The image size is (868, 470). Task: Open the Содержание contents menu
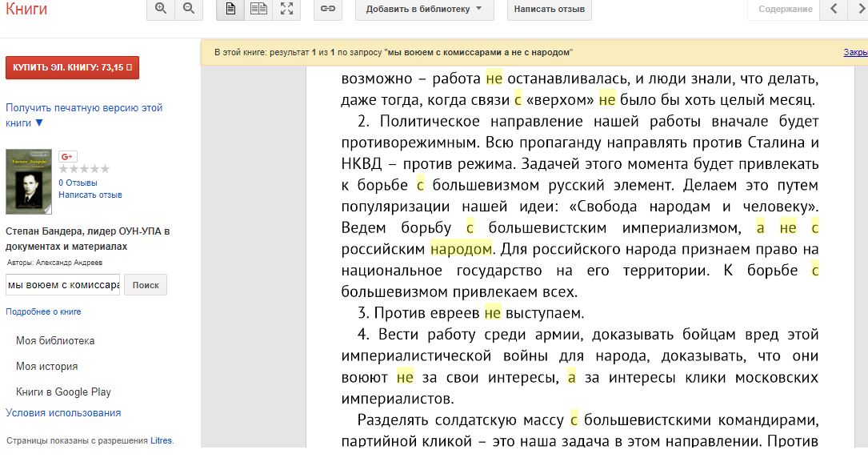[x=785, y=9]
